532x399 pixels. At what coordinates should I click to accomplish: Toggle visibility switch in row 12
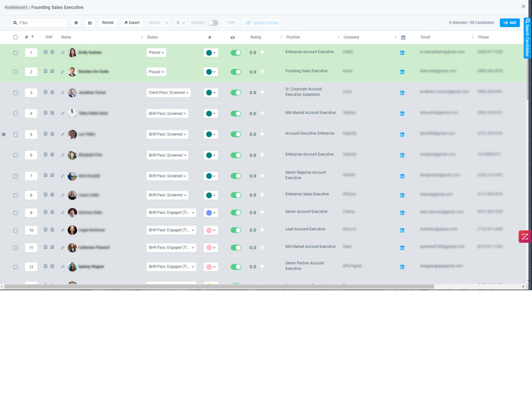[236, 267]
